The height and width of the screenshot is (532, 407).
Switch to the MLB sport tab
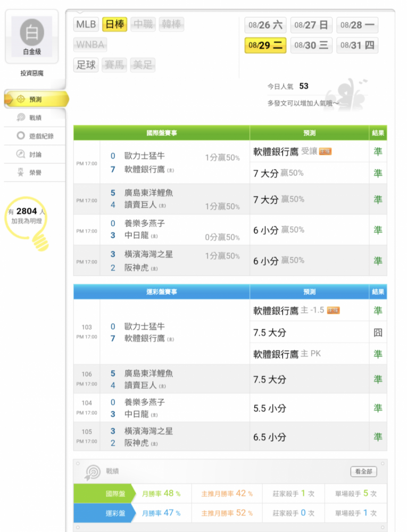86,24
